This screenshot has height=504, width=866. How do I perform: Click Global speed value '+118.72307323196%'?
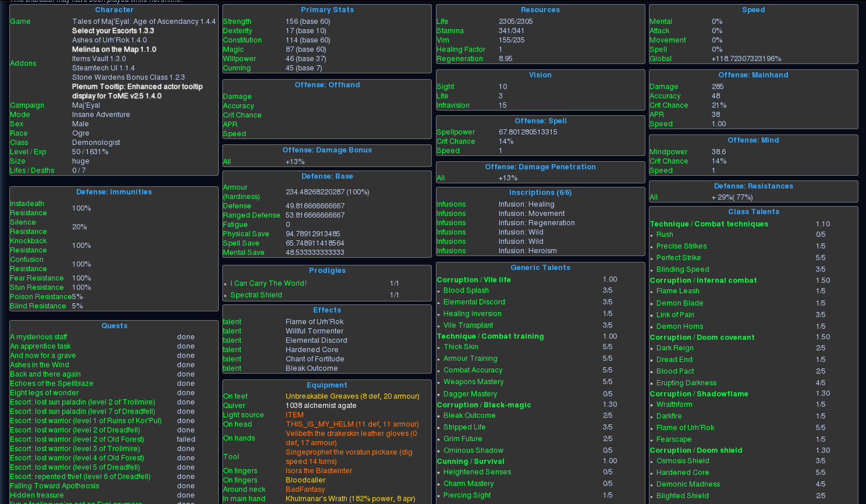click(747, 59)
